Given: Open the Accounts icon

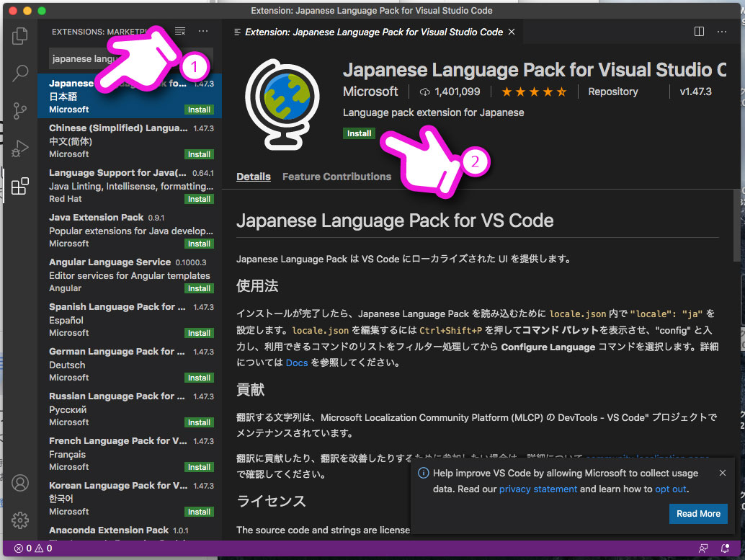Looking at the screenshot, I should click(x=19, y=483).
